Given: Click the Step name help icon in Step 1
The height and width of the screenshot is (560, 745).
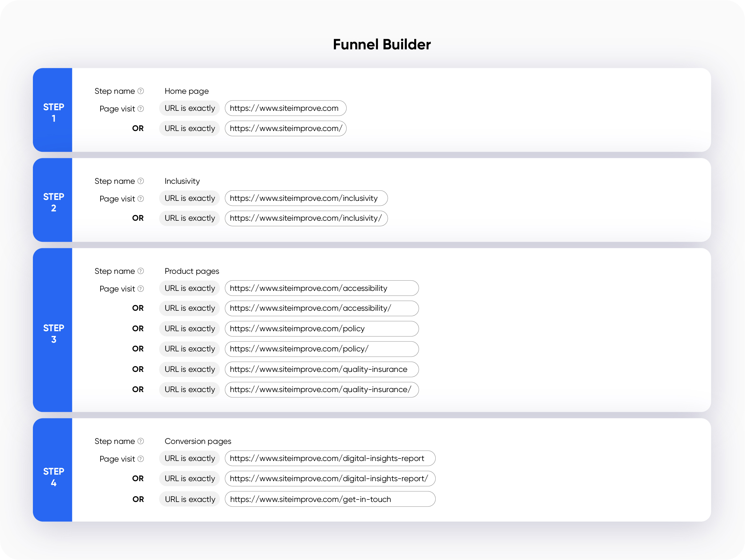Looking at the screenshot, I should 141,91.
